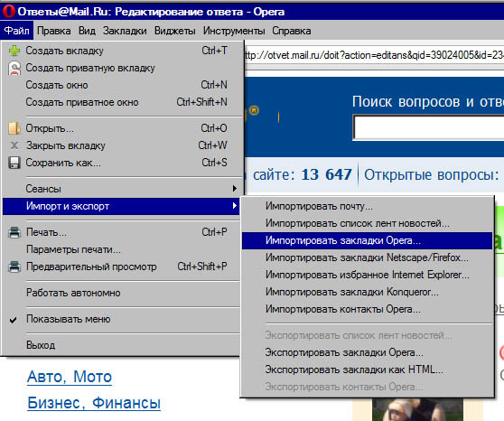Click the user photo thumbnail below the submenu
The width and height of the screenshot is (504, 421).
click(417, 410)
